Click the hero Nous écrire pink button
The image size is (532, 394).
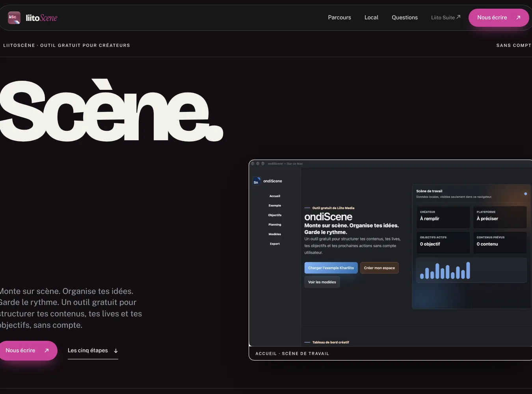pos(27,351)
